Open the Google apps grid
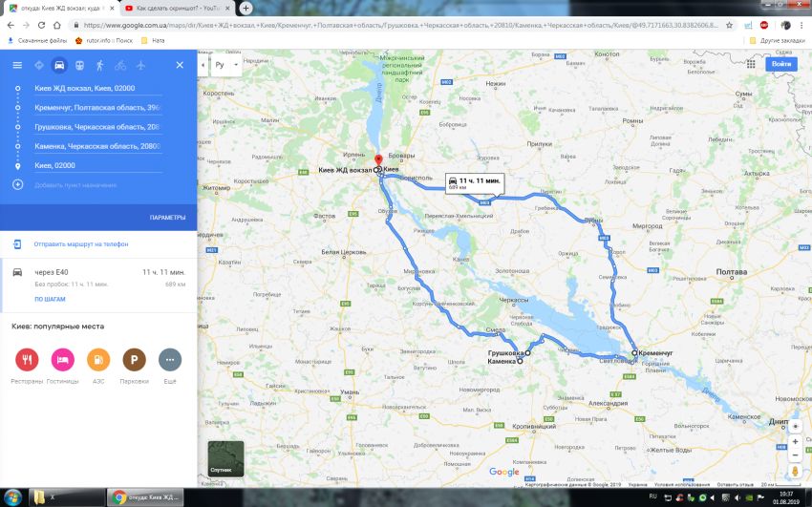Screen dimensions: 812x507 pos(751,64)
